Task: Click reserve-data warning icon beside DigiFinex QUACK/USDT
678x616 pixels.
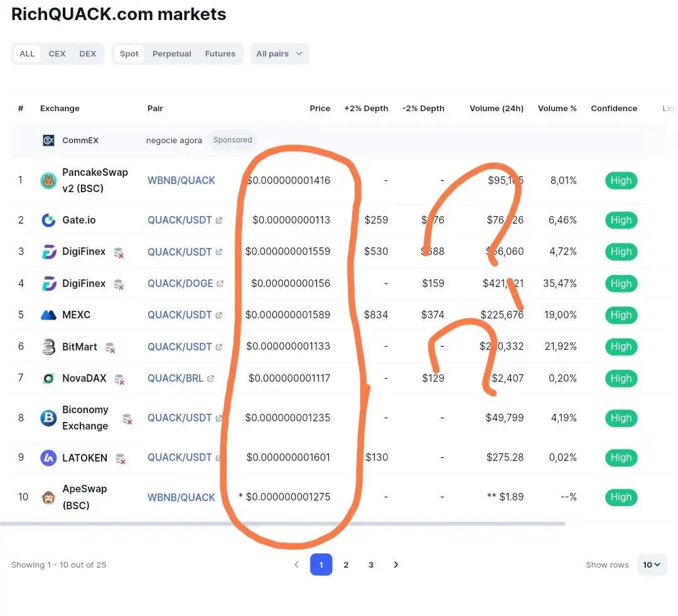Action: click(119, 252)
